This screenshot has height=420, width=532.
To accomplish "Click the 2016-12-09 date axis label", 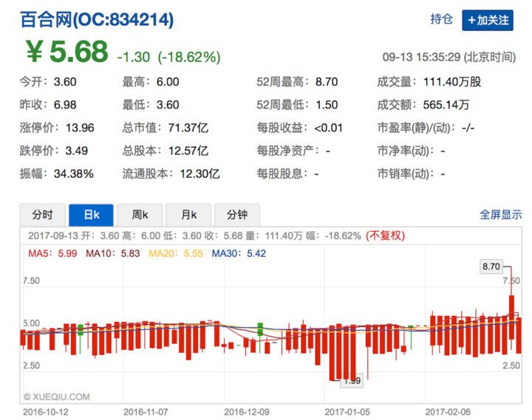I will 247,412.
